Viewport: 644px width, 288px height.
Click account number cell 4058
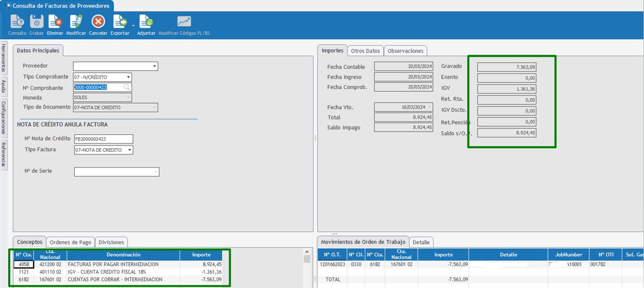coord(23,264)
